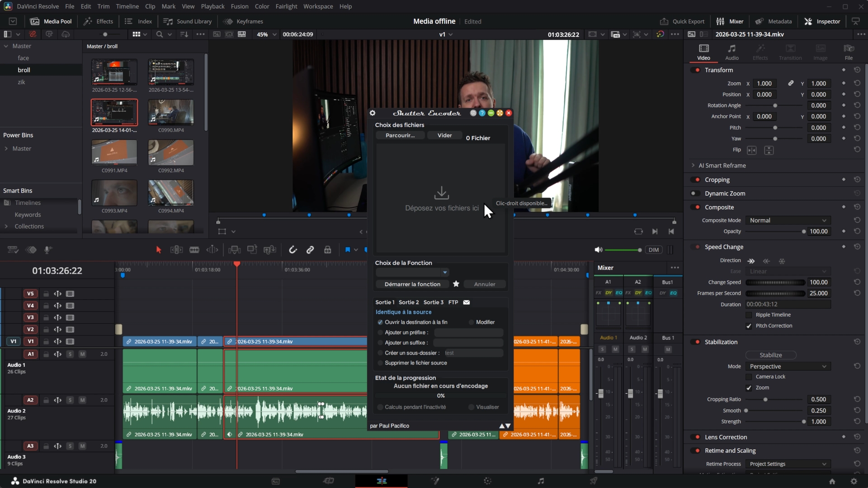Enable the Camera Lock checkbox
Screen dimensions: 868x488
tap(749, 377)
